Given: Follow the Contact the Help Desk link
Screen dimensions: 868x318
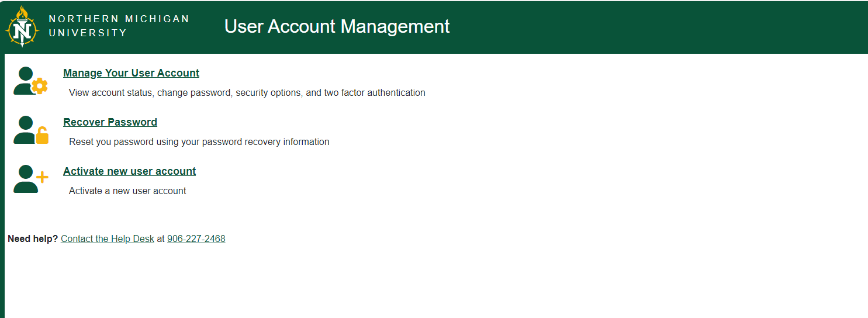Looking at the screenshot, I should 108,238.
